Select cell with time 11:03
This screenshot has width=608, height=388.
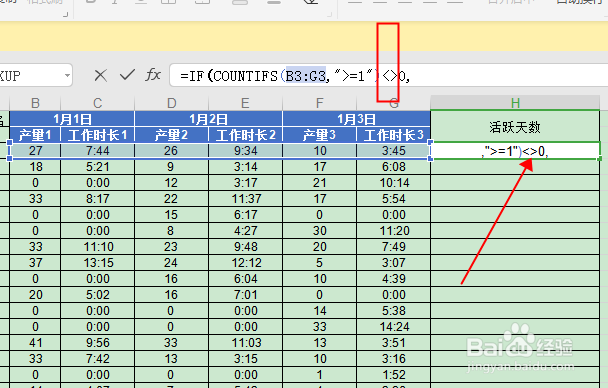pyautogui.click(x=245, y=343)
